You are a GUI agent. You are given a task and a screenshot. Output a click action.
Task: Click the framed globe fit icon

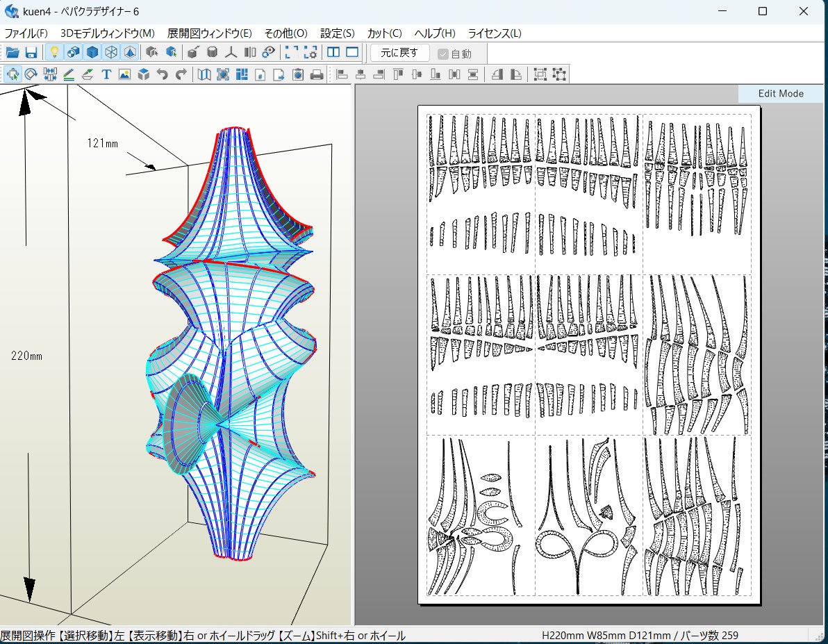point(223,74)
